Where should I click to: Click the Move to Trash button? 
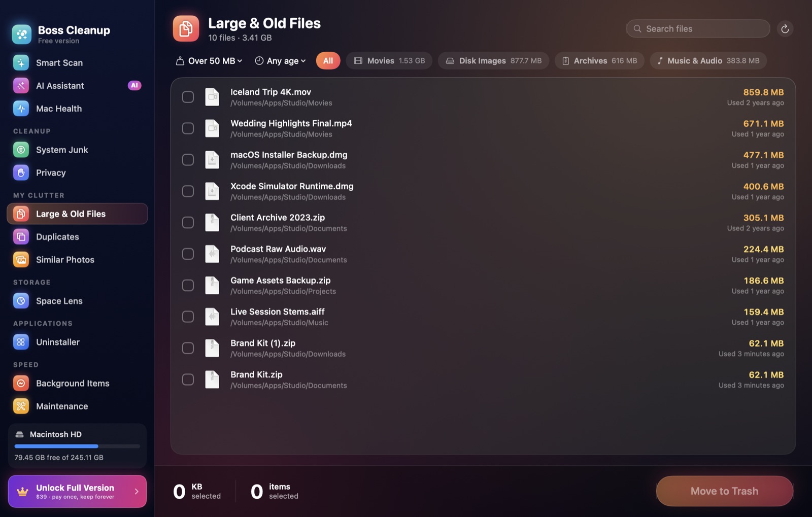click(x=724, y=491)
